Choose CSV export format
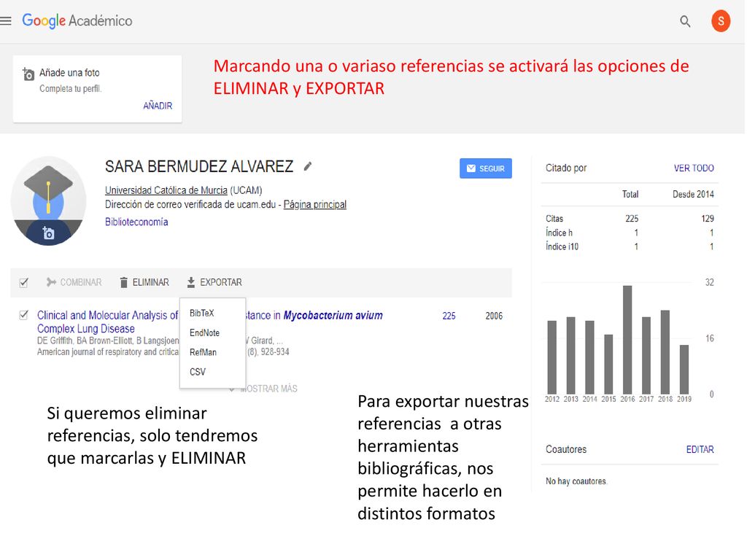 pyautogui.click(x=197, y=371)
